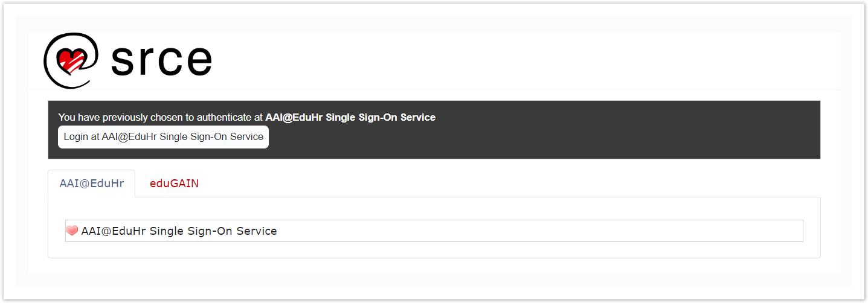The height and width of the screenshot is (303, 868).
Task: Select the AAI@EduHr tab
Action: [91, 183]
